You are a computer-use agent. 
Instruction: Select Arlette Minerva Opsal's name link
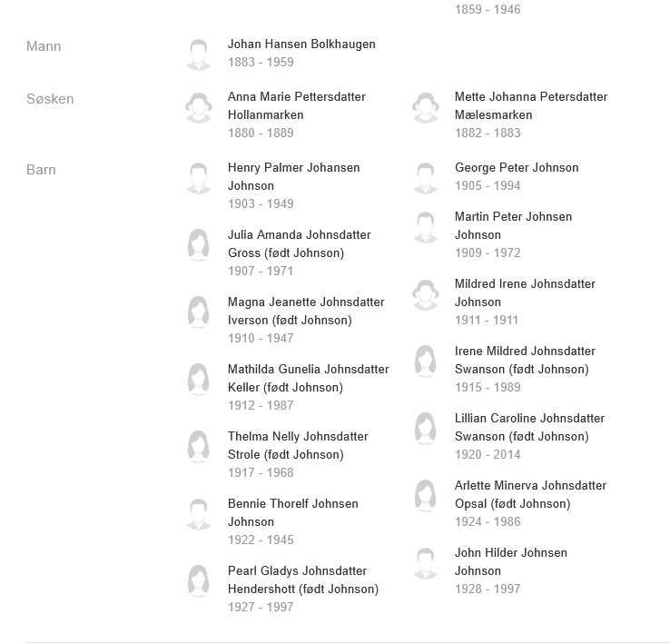[530, 494]
